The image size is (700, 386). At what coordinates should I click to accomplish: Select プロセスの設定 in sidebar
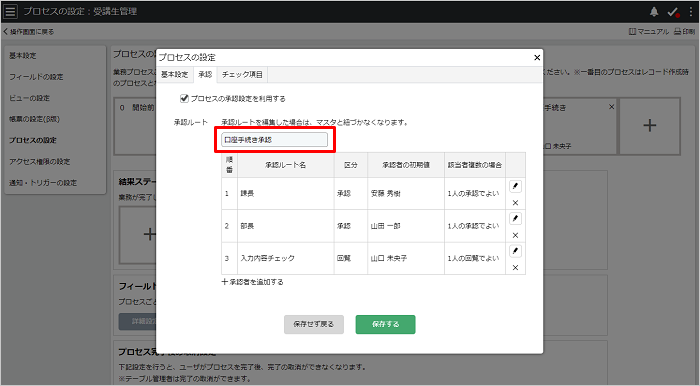tap(33, 140)
